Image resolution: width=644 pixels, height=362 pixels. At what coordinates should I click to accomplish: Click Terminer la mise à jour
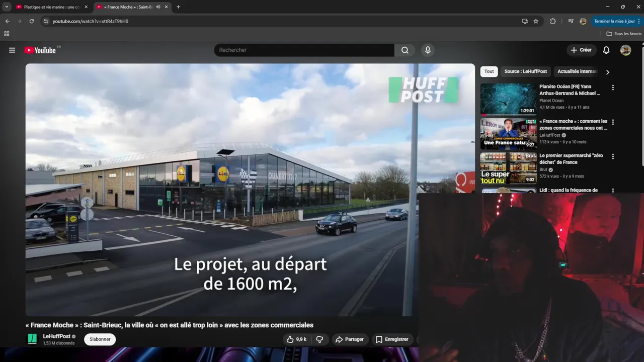click(x=614, y=21)
